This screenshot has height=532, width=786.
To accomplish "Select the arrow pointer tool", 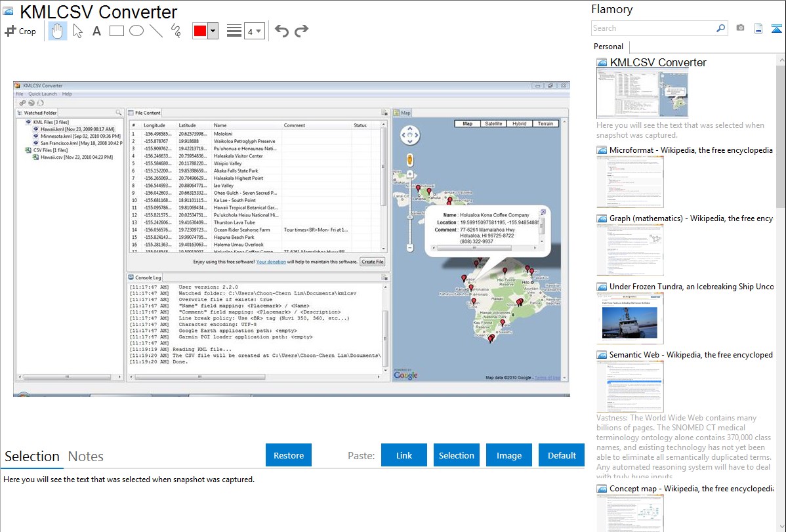I will pos(77,31).
